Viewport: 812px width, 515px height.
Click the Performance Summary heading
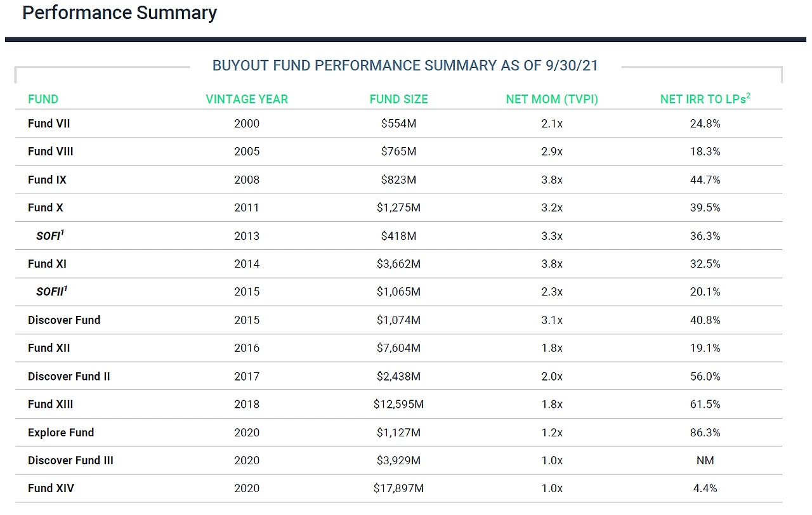(119, 13)
